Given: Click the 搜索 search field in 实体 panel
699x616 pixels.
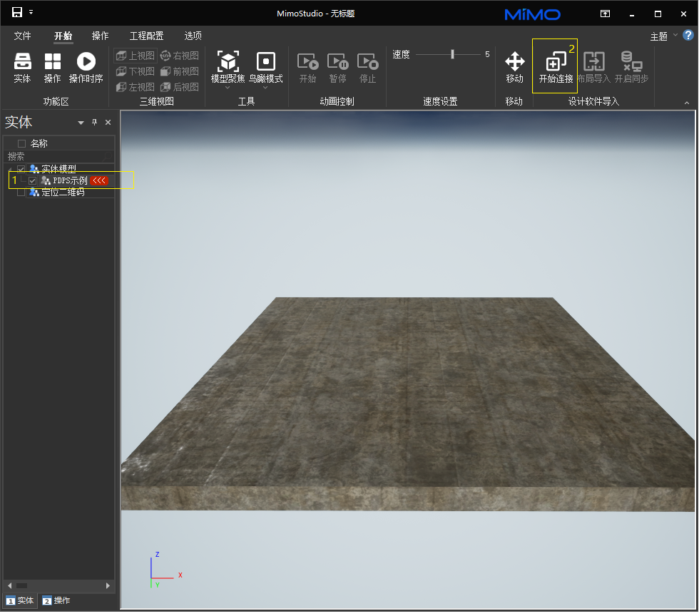Looking at the screenshot, I should click(x=57, y=156).
